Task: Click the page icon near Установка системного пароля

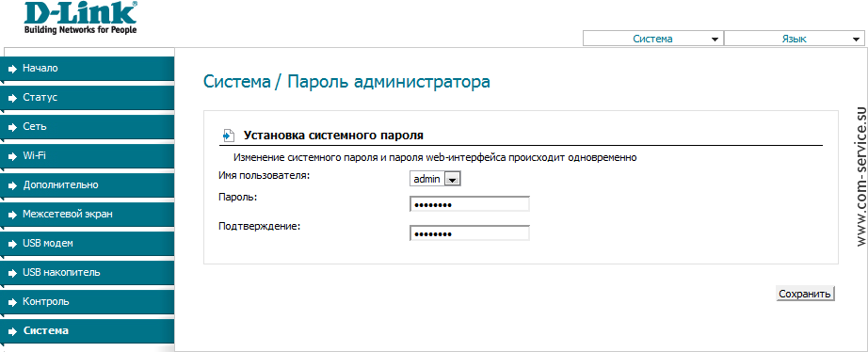Action: pos(228,135)
